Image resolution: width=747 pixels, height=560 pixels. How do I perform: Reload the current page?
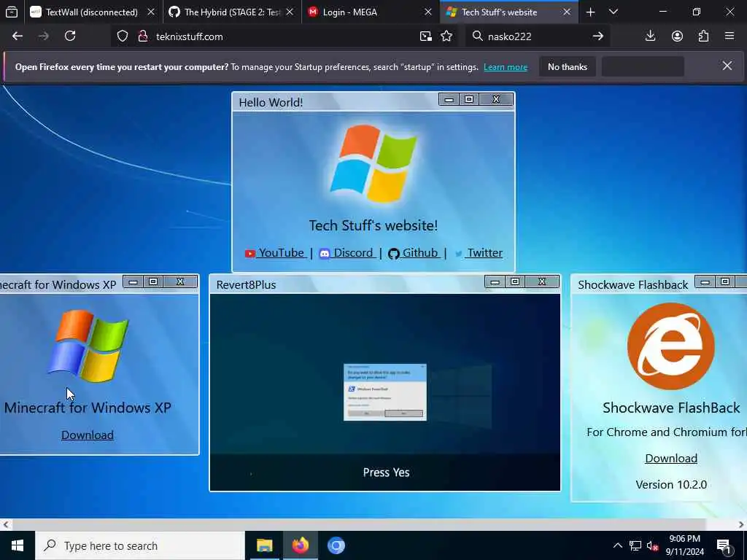tap(70, 36)
